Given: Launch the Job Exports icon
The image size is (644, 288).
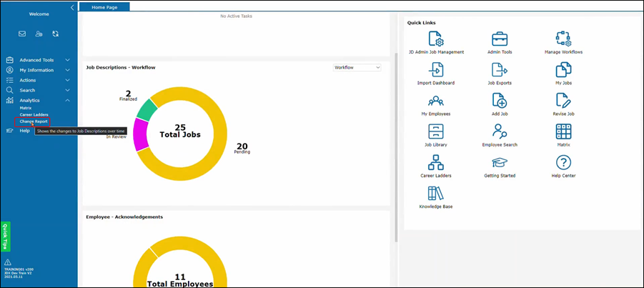Looking at the screenshot, I should point(499,69).
